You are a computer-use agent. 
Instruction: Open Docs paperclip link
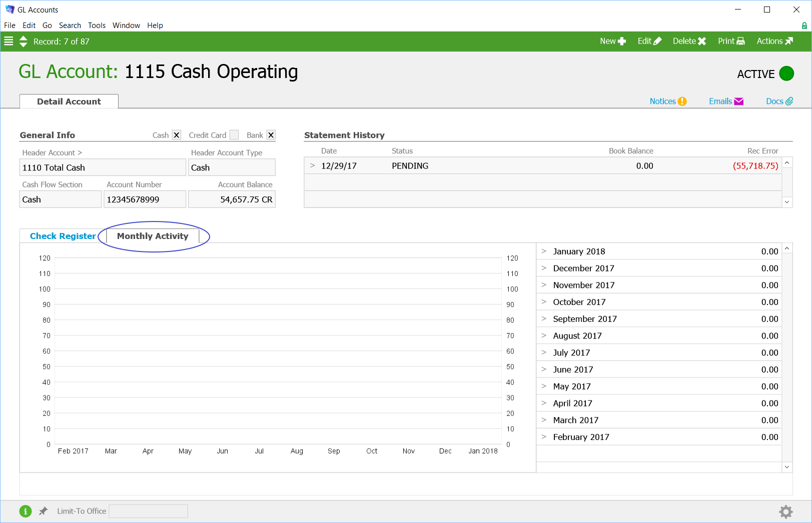(x=779, y=101)
